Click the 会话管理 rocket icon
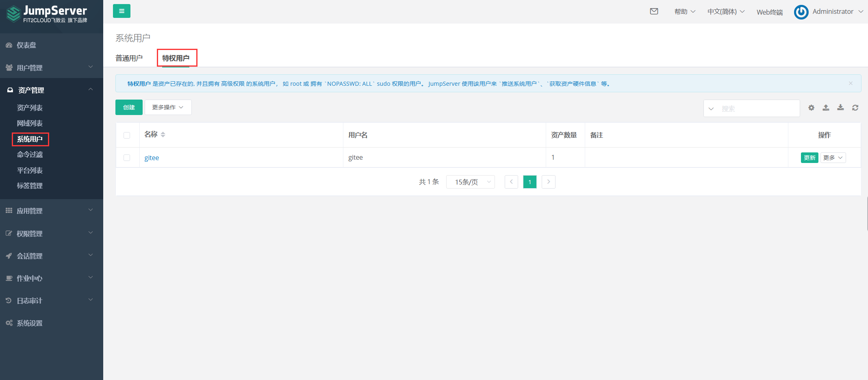This screenshot has height=380, width=868. (x=9, y=256)
